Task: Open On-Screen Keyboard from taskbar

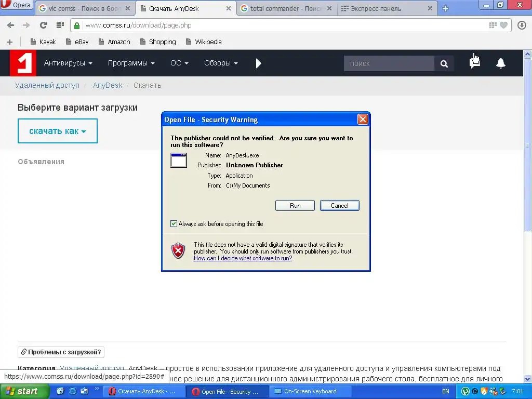Action: pos(310,392)
